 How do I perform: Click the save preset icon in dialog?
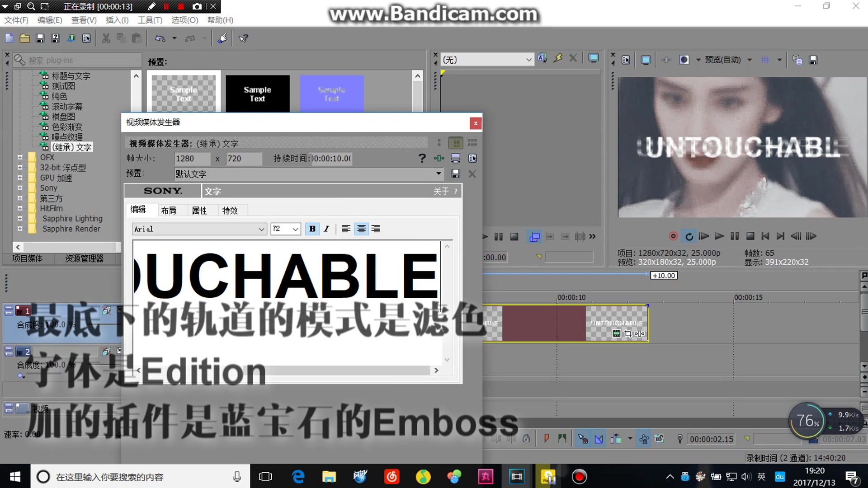click(455, 174)
